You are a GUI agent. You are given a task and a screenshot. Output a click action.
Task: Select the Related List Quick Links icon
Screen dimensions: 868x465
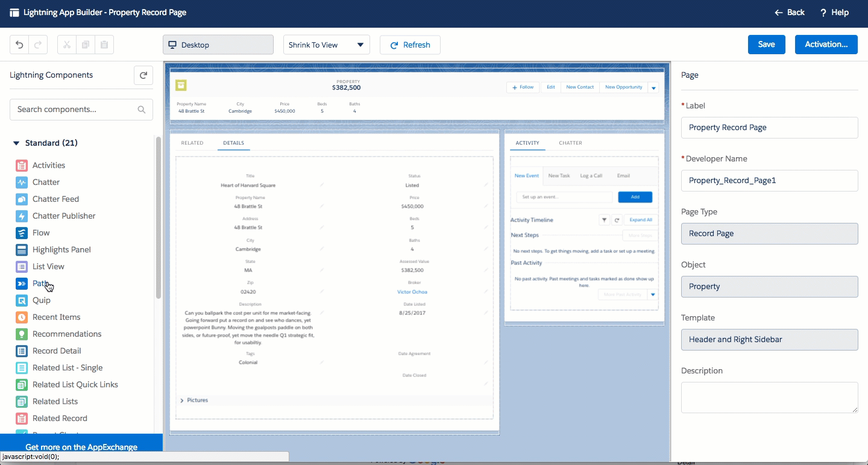[22, 384]
